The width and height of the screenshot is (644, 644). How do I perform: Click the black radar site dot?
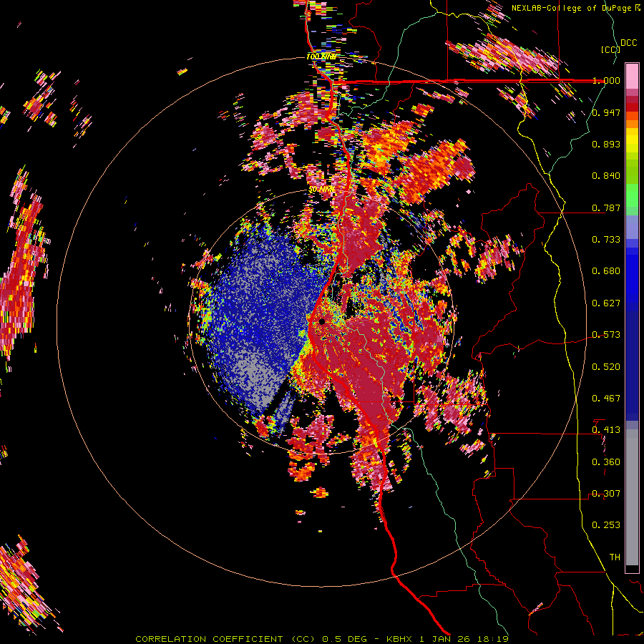point(322,322)
